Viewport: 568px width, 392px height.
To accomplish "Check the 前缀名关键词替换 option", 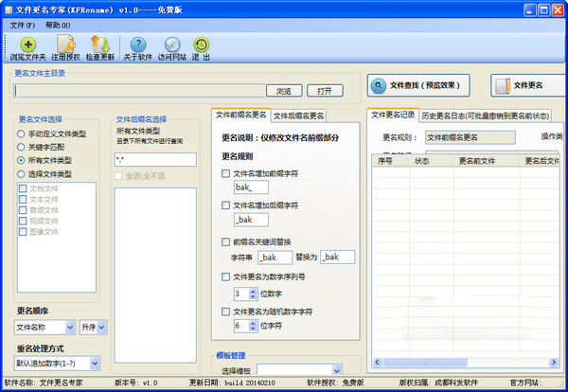I will click(225, 242).
